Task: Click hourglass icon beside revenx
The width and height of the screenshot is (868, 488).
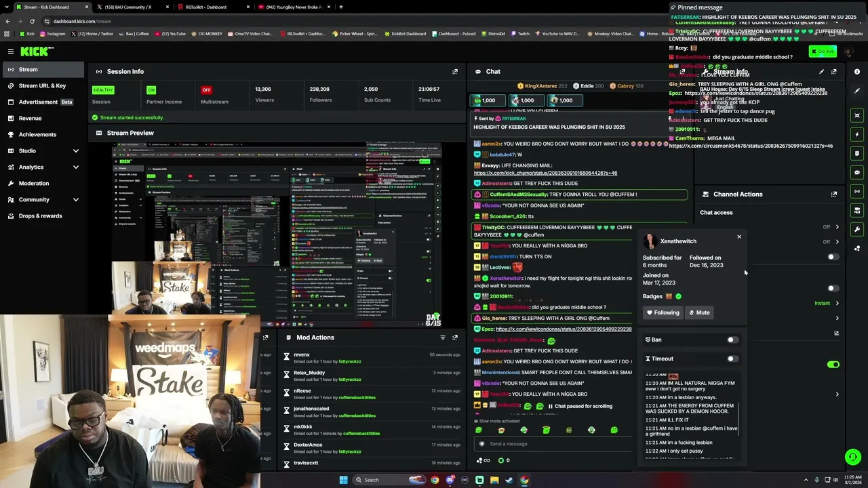Action: [x=286, y=356]
